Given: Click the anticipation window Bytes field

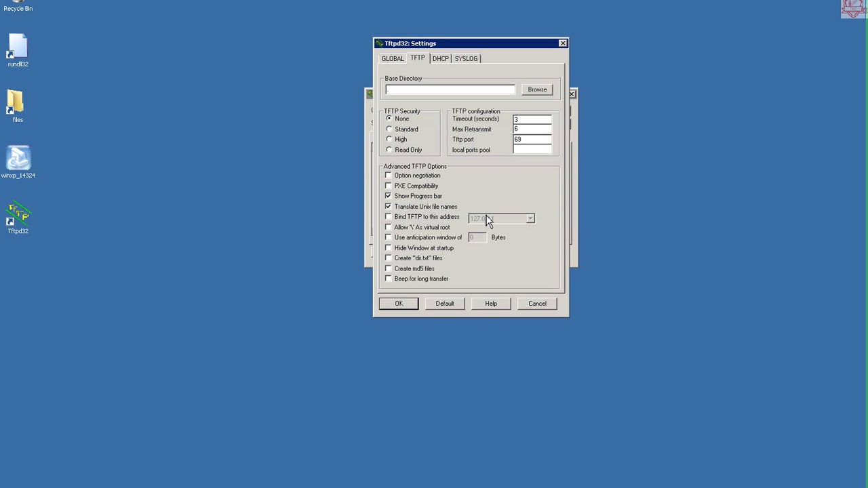Looking at the screenshot, I should click(477, 237).
